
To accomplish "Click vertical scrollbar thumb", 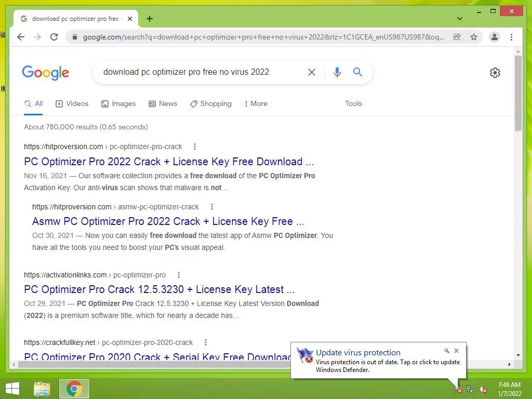I will point(518,94).
